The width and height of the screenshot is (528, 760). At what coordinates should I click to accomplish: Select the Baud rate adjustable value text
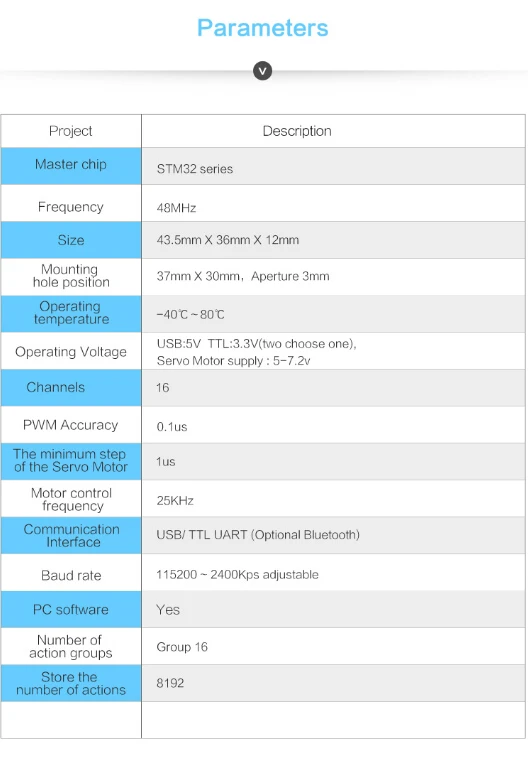point(237,575)
